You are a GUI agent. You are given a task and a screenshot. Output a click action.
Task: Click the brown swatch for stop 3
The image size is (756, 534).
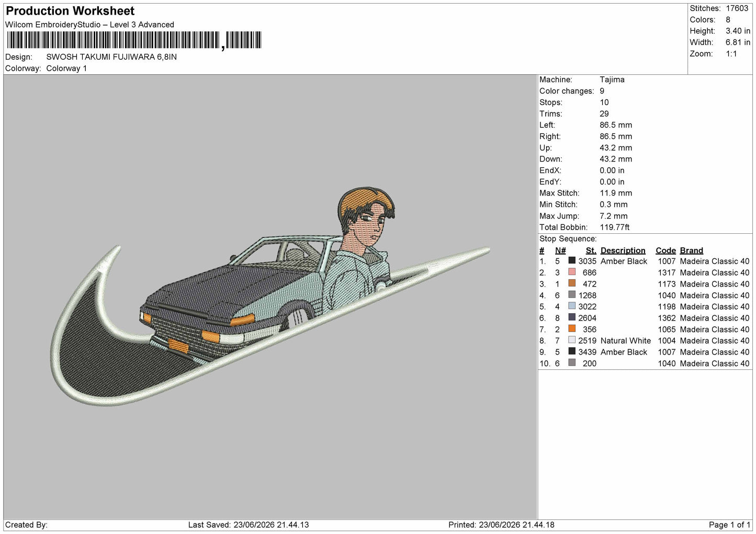pyautogui.click(x=572, y=283)
